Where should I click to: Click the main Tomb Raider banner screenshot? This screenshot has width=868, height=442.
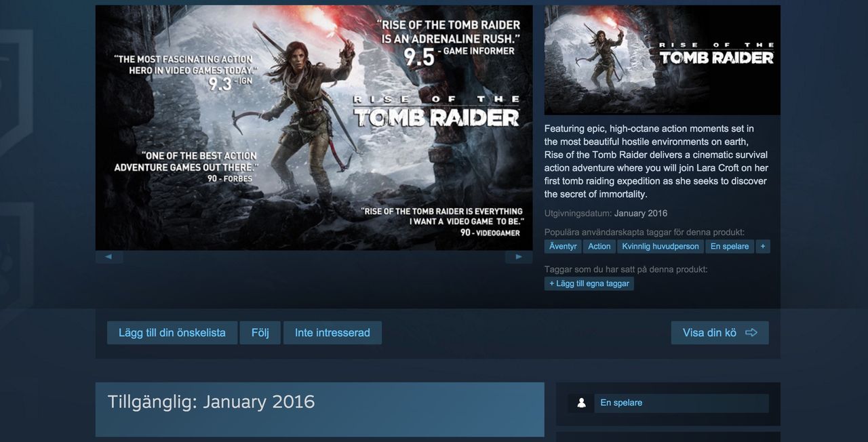(313, 127)
